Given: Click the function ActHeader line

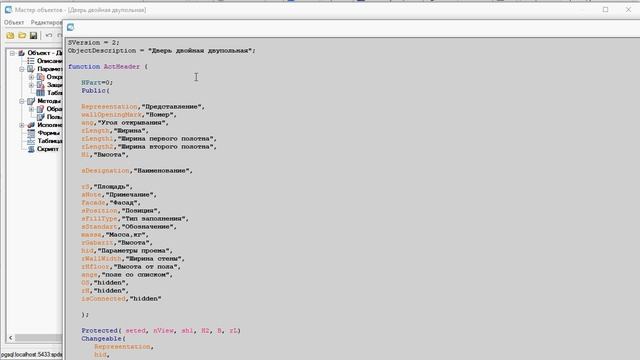Looking at the screenshot, I should point(108,67).
